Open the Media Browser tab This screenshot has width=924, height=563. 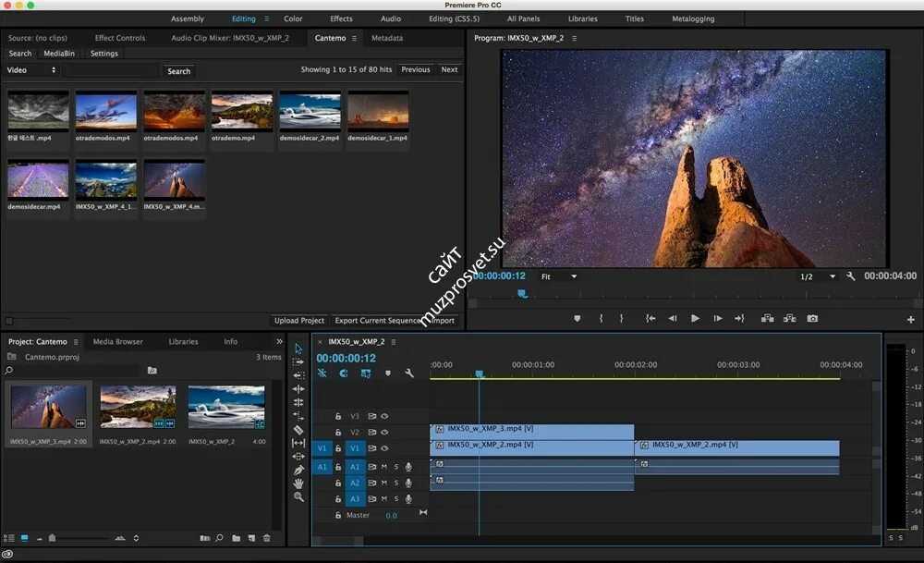pyautogui.click(x=118, y=341)
